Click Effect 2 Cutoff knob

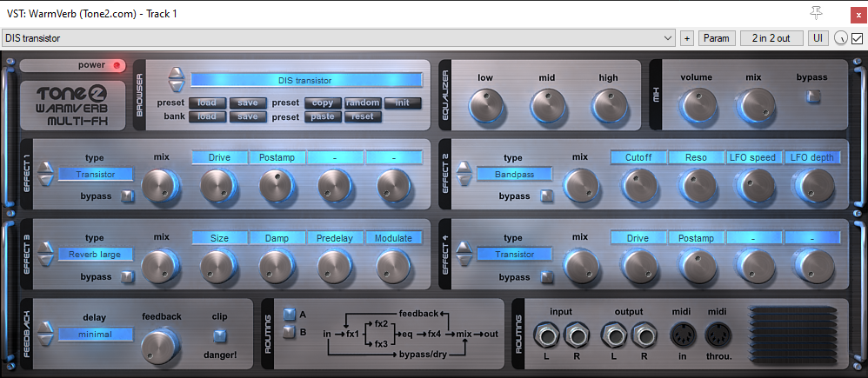[x=638, y=185]
